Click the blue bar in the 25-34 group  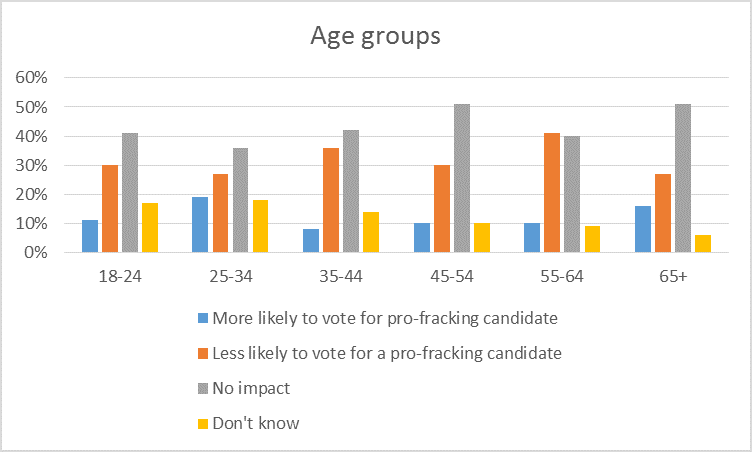point(200,225)
